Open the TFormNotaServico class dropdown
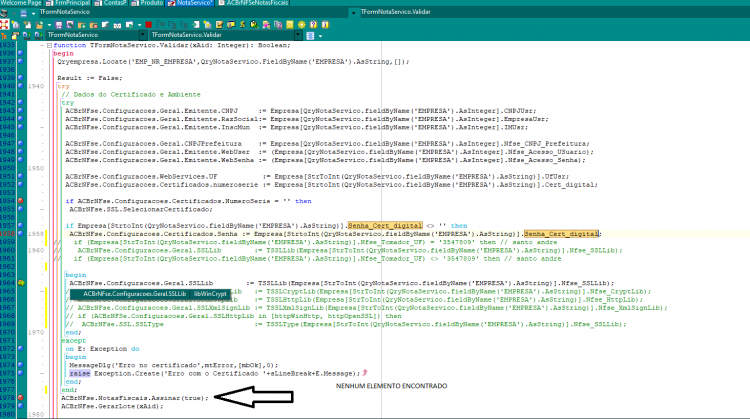The width and height of the screenshot is (750, 419). coord(143,35)
